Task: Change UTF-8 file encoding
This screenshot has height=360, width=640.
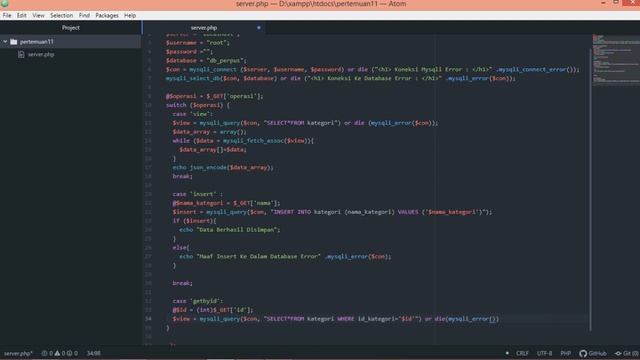Action: point(544,353)
